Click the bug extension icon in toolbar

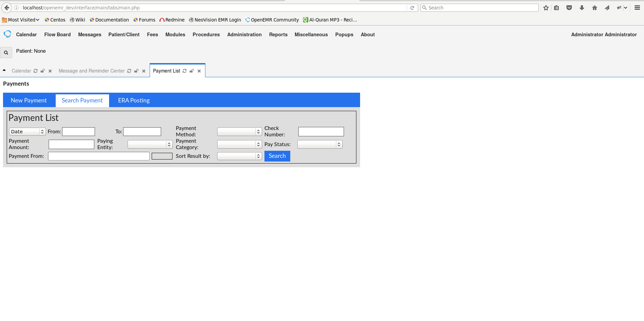(x=619, y=8)
